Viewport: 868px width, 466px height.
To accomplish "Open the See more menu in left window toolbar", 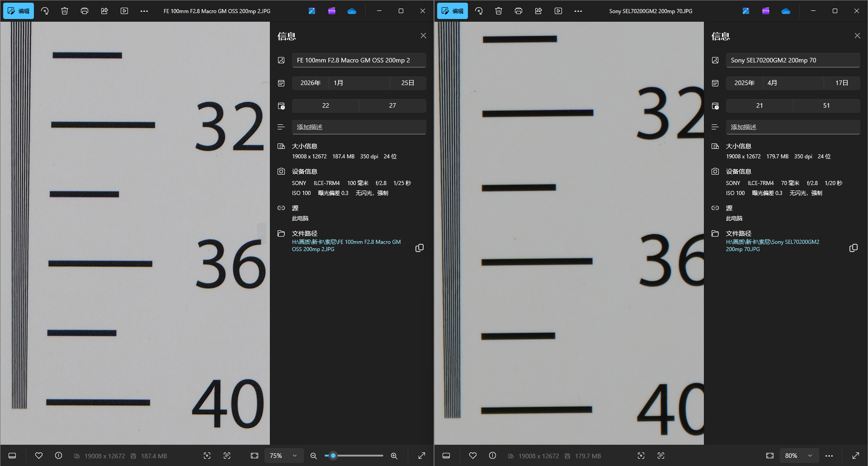I will [144, 11].
